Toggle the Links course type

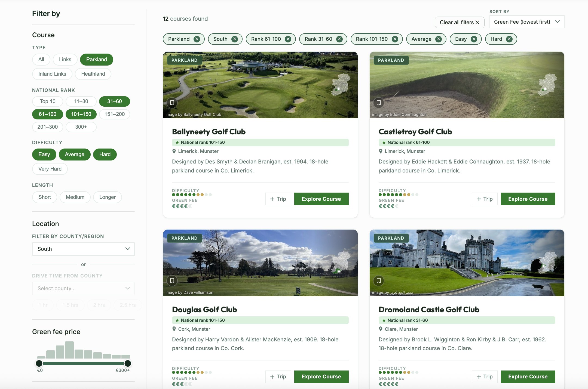pos(65,60)
